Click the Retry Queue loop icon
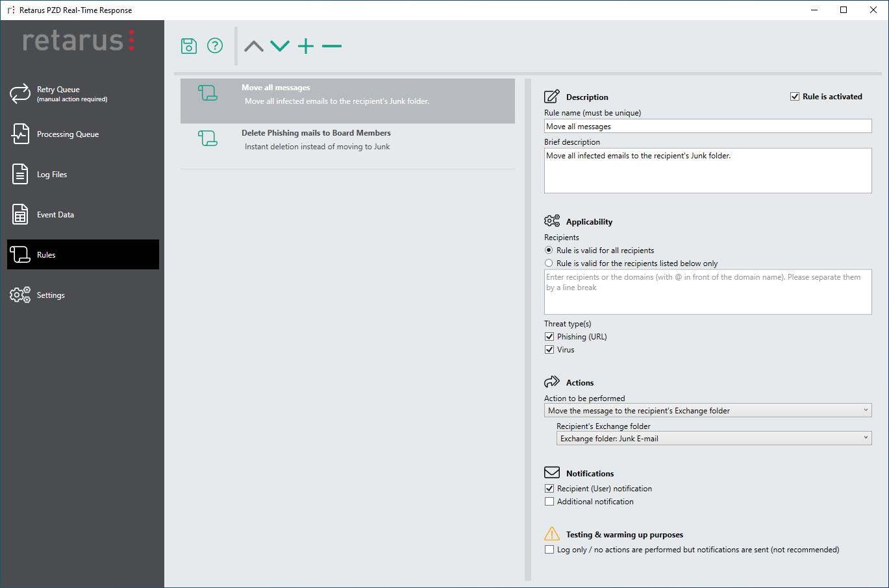889x588 pixels. (20, 93)
